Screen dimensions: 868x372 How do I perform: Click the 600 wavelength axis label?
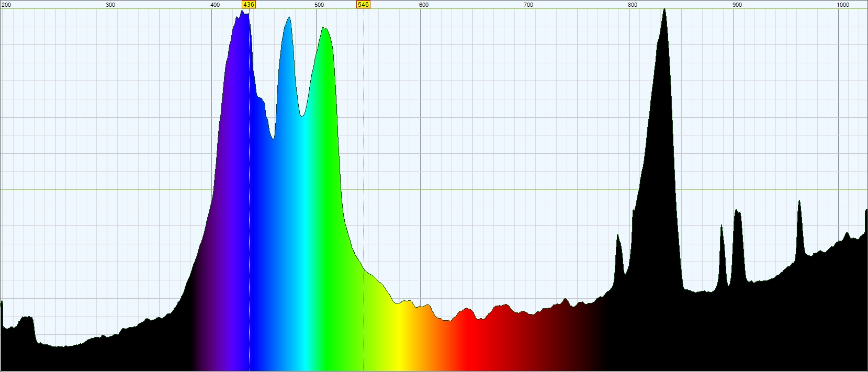pos(424,5)
